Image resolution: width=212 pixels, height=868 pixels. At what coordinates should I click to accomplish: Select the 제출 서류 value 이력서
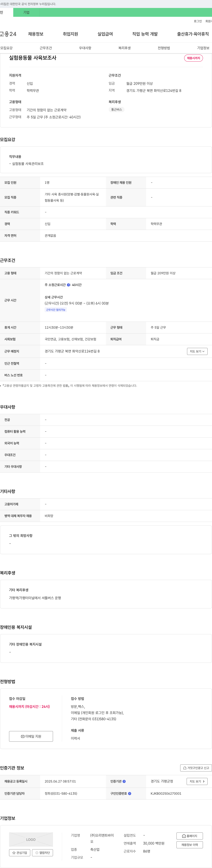[x=76, y=739]
